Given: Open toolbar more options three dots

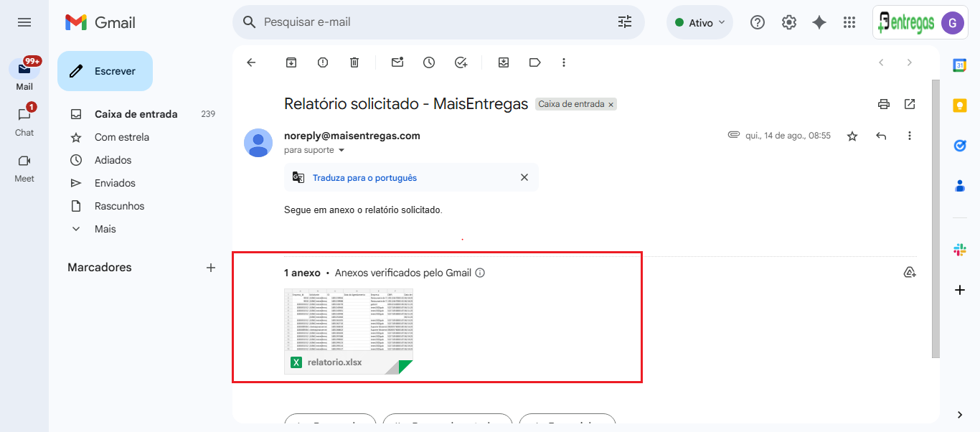Looking at the screenshot, I should pos(564,62).
